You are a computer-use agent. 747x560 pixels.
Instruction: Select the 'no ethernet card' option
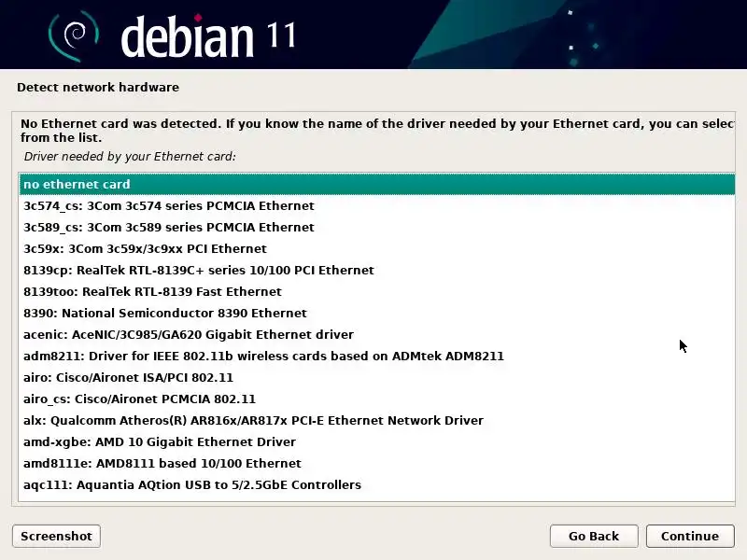377,184
